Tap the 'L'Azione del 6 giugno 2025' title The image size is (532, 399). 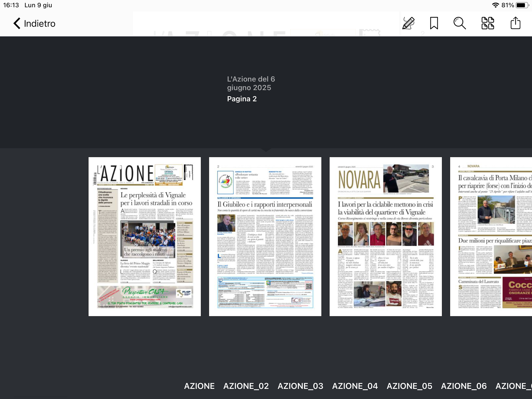(251, 83)
